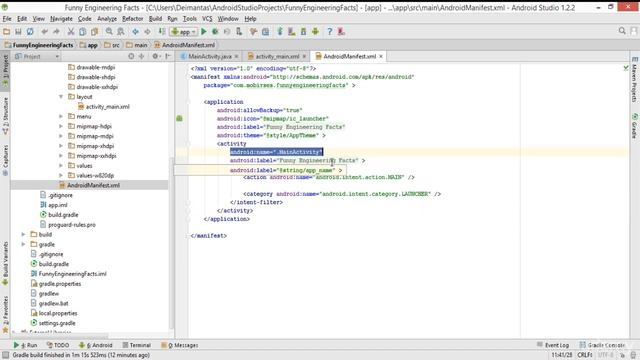Open the Terminal tool window
Screen dimensions: 640x360
137,345
